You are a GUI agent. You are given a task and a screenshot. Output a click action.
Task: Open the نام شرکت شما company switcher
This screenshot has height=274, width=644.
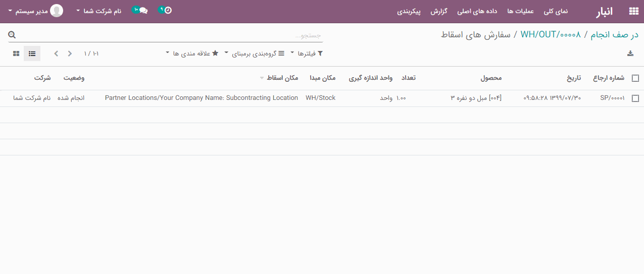coord(98,11)
